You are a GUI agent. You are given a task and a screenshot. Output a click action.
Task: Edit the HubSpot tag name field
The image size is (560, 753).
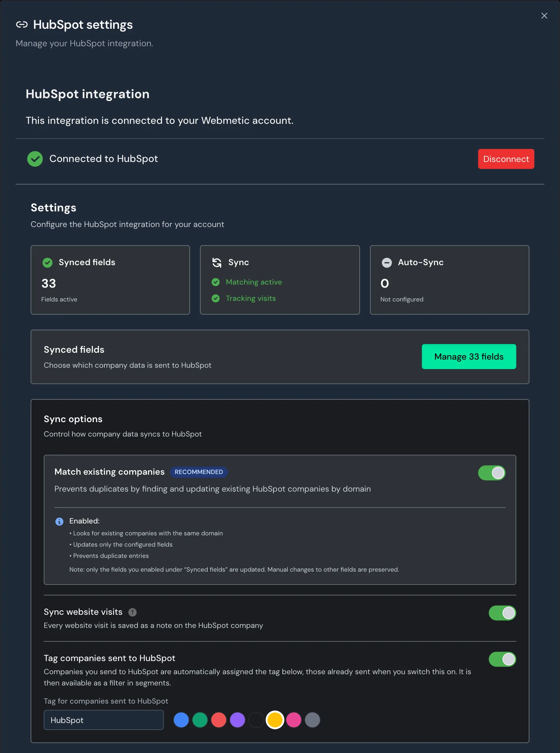104,720
